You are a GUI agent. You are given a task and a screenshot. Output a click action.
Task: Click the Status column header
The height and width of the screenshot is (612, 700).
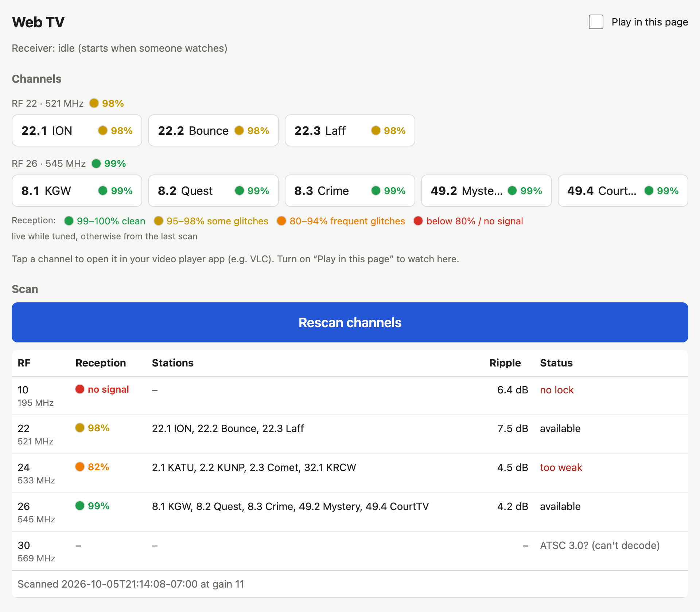(x=556, y=363)
